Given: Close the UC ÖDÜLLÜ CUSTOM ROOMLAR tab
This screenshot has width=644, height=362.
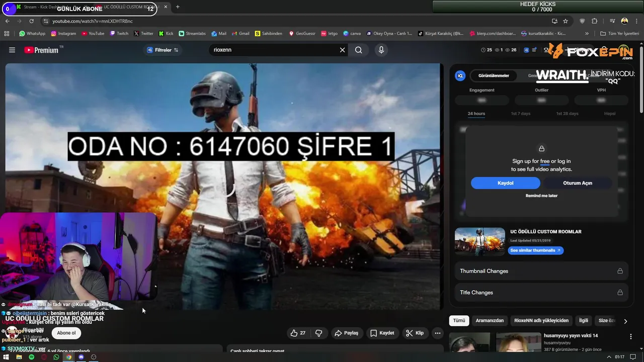Looking at the screenshot, I should [166, 7].
